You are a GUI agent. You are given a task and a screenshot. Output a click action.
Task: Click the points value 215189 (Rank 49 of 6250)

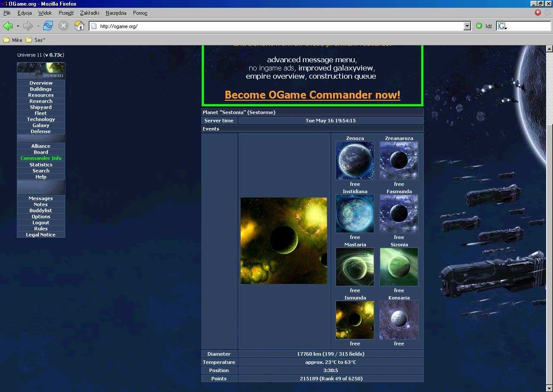(331, 379)
